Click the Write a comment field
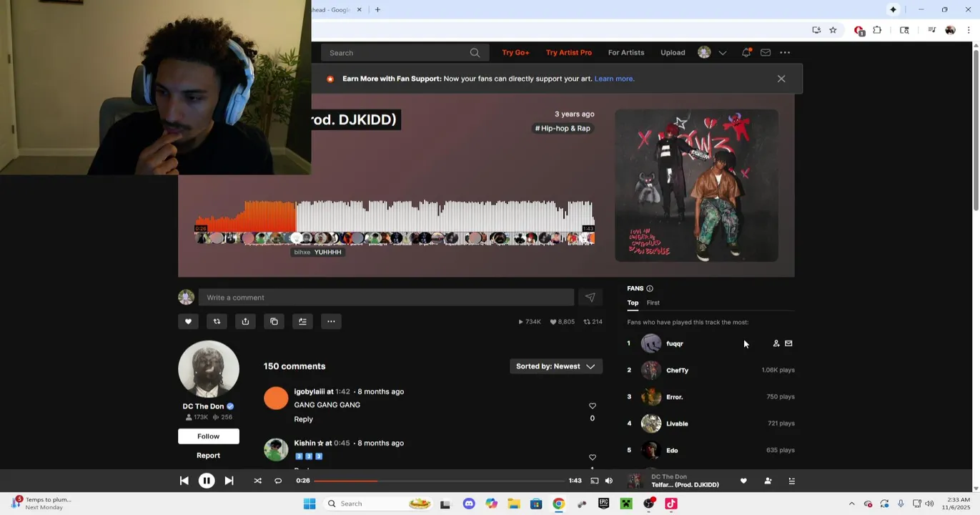This screenshot has width=980, height=515. pyautogui.click(x=386, y=298)
